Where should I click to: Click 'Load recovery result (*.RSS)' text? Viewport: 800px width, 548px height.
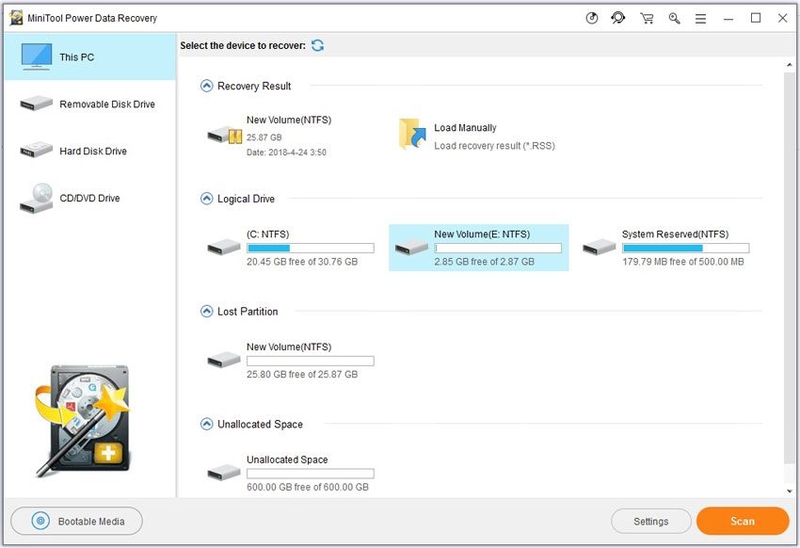pyautogui.click(x=494, y=146)
